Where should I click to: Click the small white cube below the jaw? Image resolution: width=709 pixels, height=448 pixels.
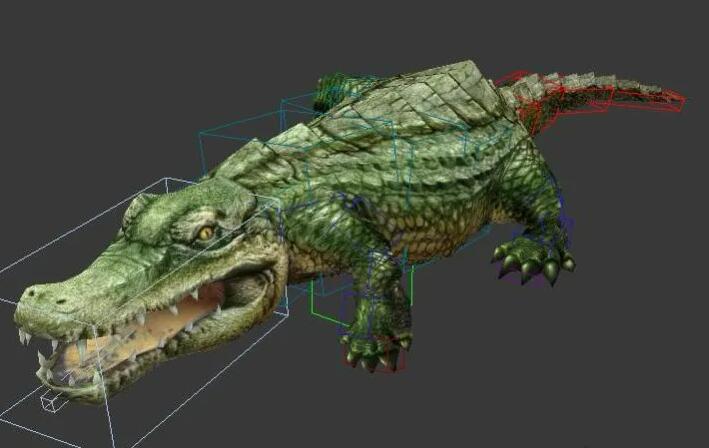[51, 402]
